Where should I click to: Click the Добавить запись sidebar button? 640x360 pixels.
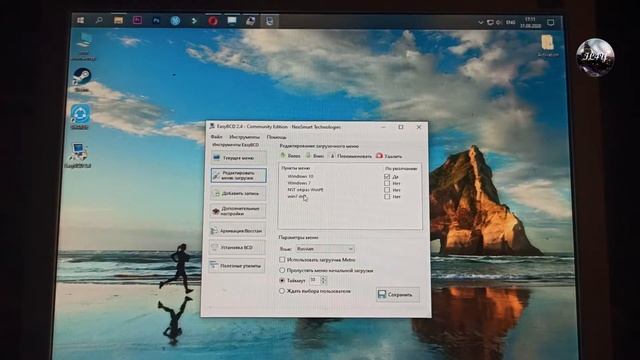click(238, 193)
